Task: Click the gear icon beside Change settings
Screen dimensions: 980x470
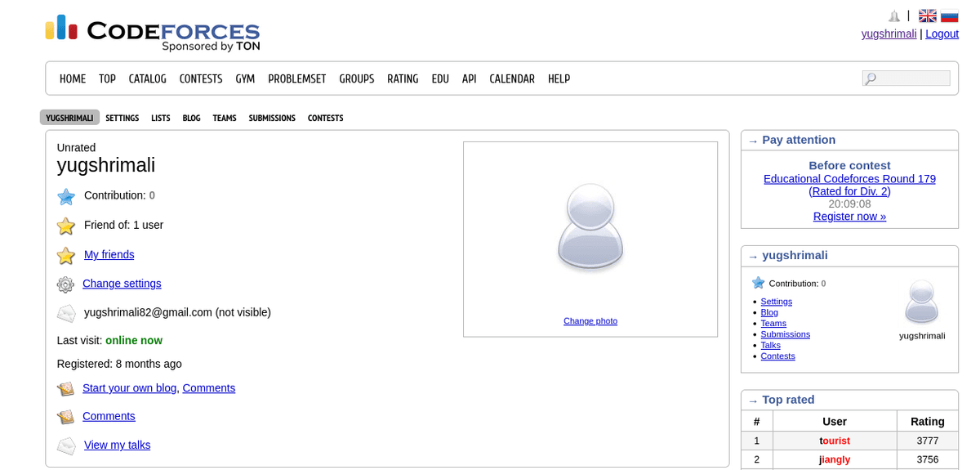Action: pyautogui.click(x=65, y=284)
